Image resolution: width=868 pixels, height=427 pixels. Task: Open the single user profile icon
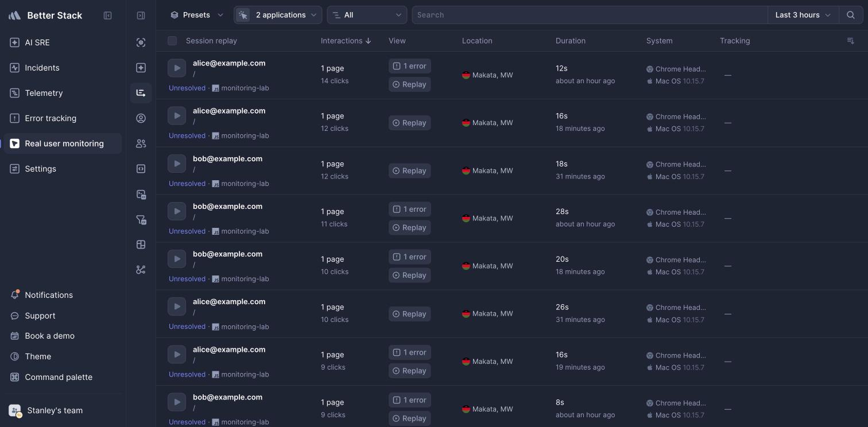pyautogui.click(x=141, y=118)
